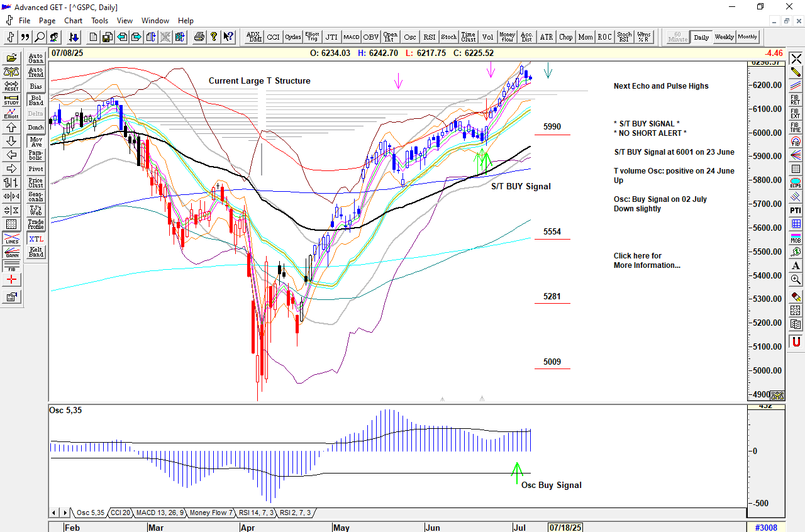The width and height of the screenshot is (805, 532).
Task: Switch chart timeframe to Monthly
Action: click(x=747, y=37)
